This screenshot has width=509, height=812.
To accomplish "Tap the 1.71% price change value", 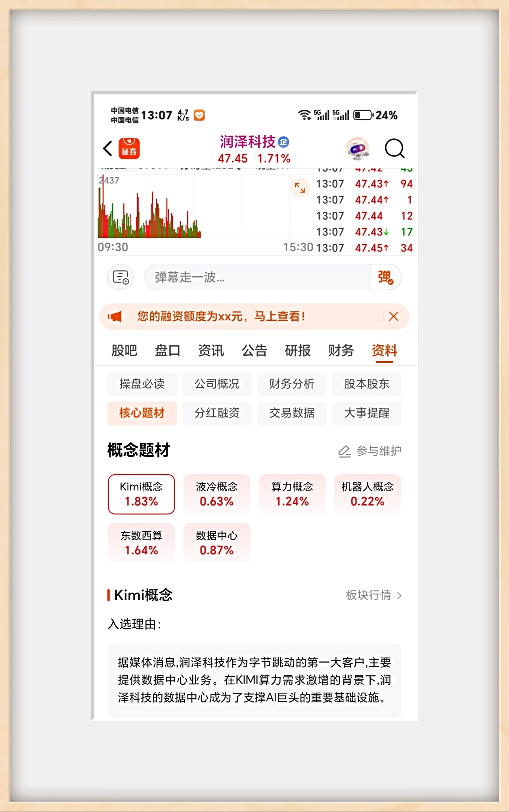I will point(274,159).
